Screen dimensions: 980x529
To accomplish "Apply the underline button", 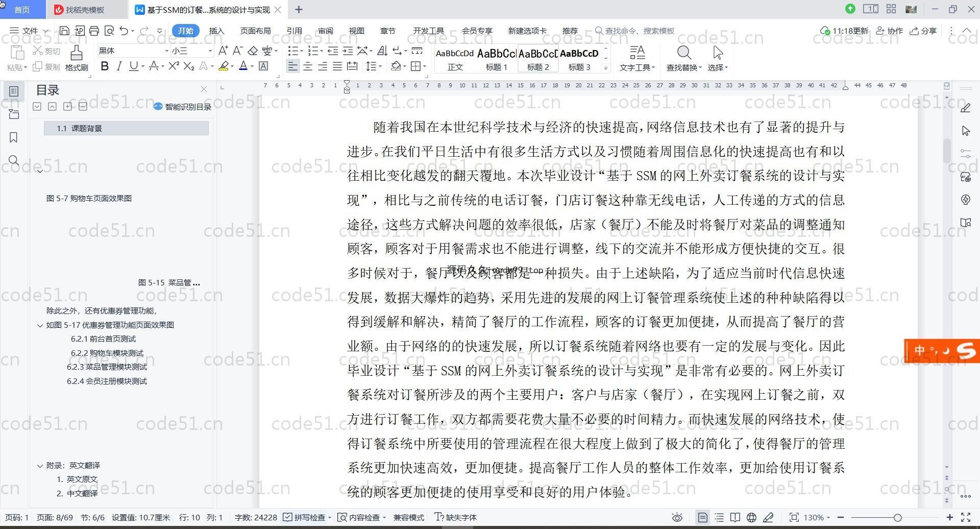I will (x=133, y=66).
